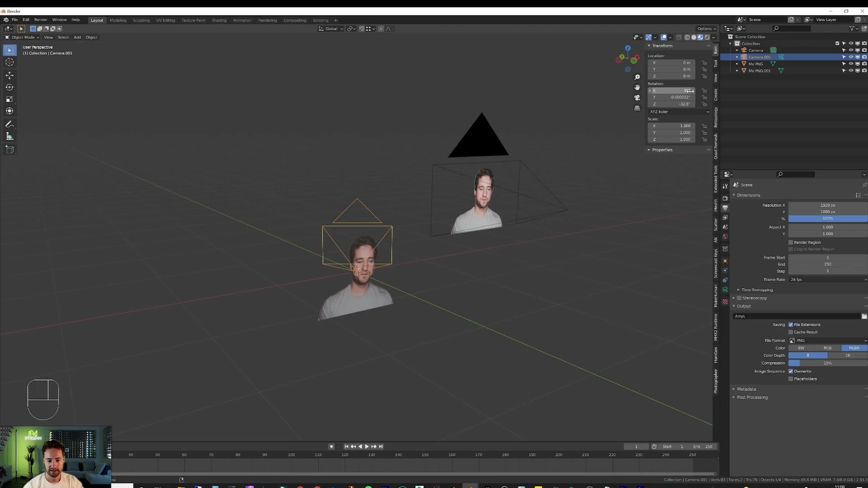Select the Transform tool

coord(9,111)
